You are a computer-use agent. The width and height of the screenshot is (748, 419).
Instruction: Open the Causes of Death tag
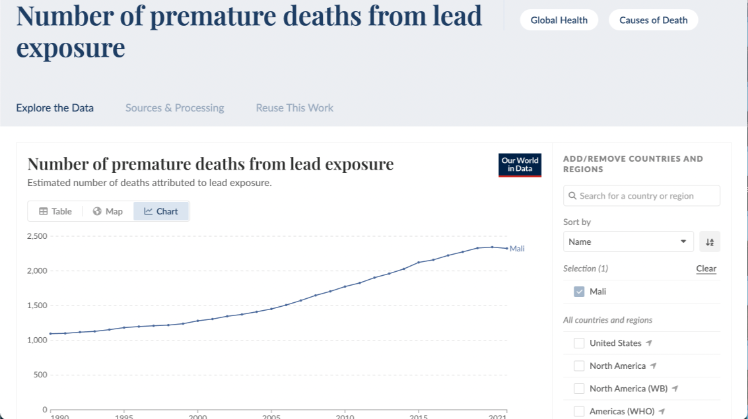(x=653, y=20)
